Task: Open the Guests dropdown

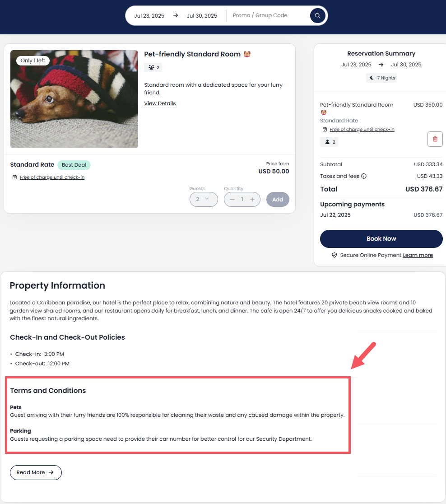Action: (204, 200)
